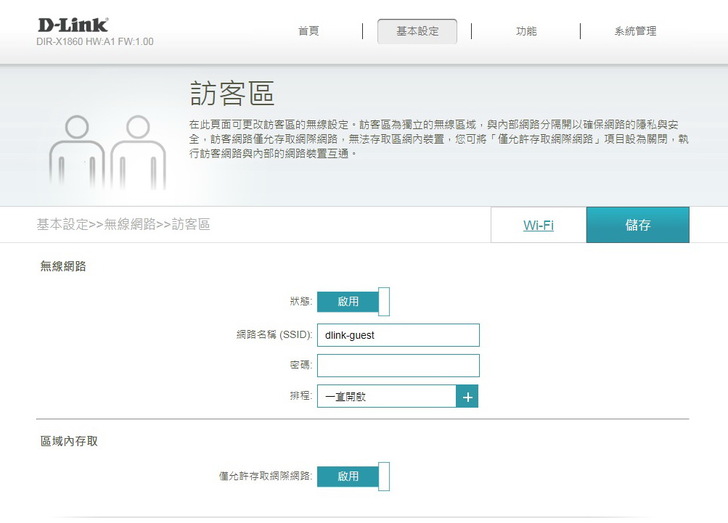The height and width of the screenshot is (523, 728).
Task: Select the 基本設定 menu tab
Action: 417,31
